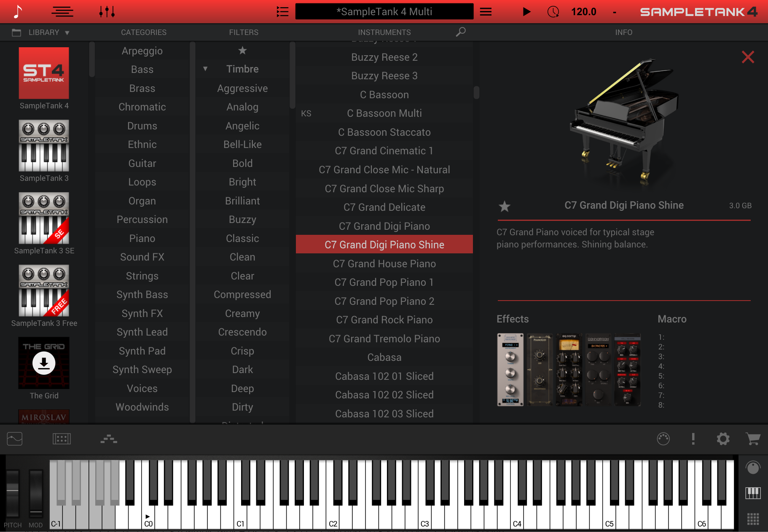Filter by Dark timbre
The height and width of the screenshot is (532, 768).
pos(242,370)
